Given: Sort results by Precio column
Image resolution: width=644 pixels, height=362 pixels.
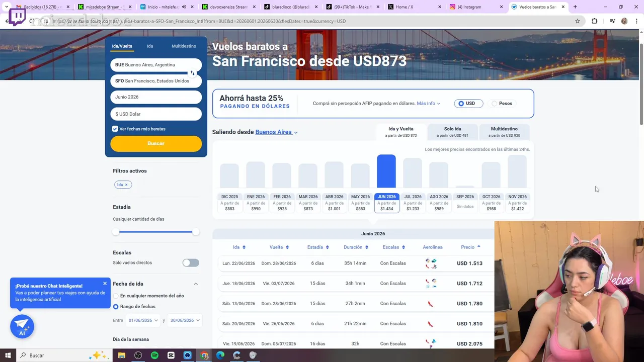Looking at the screenshot, I should tap(471, 247).
